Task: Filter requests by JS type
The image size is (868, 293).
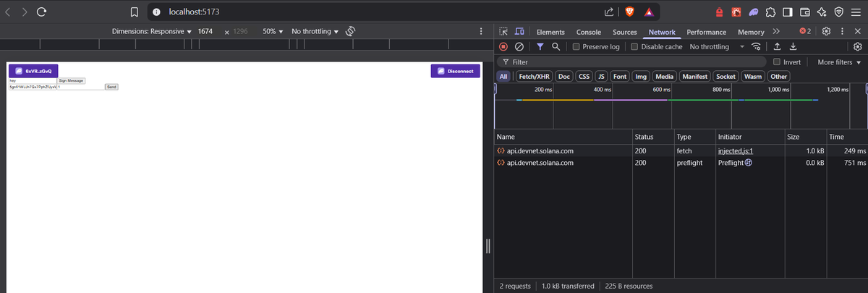Action: pyautogui.click(x=601, y=76)
